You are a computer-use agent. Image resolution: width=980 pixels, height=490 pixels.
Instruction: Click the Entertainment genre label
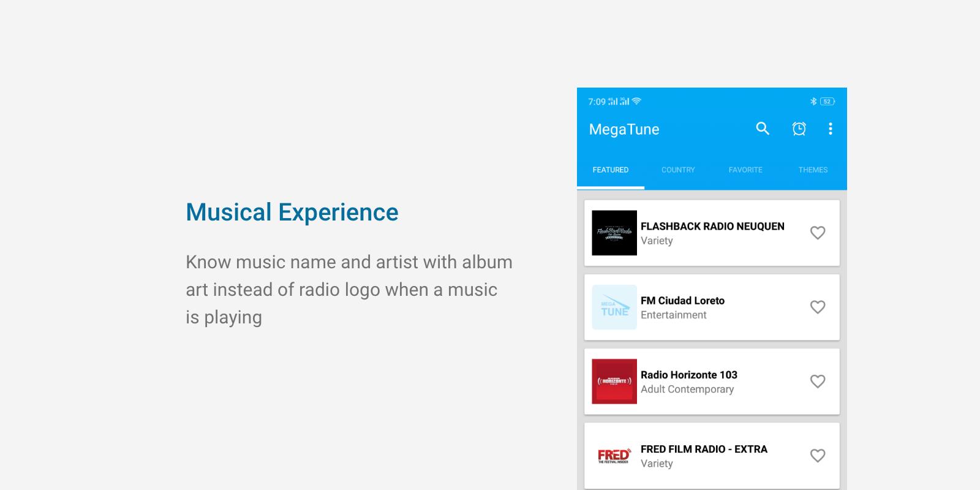tap(674, 315)
